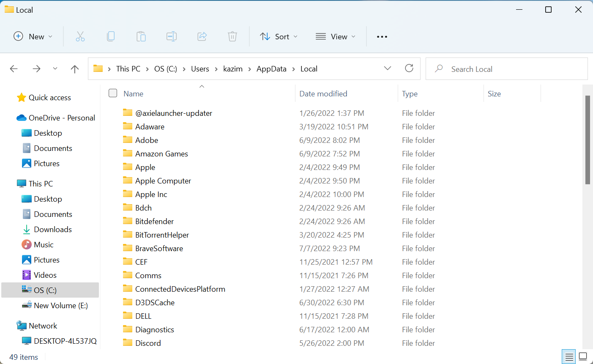Click the Copy icon in toolbar

111,37
